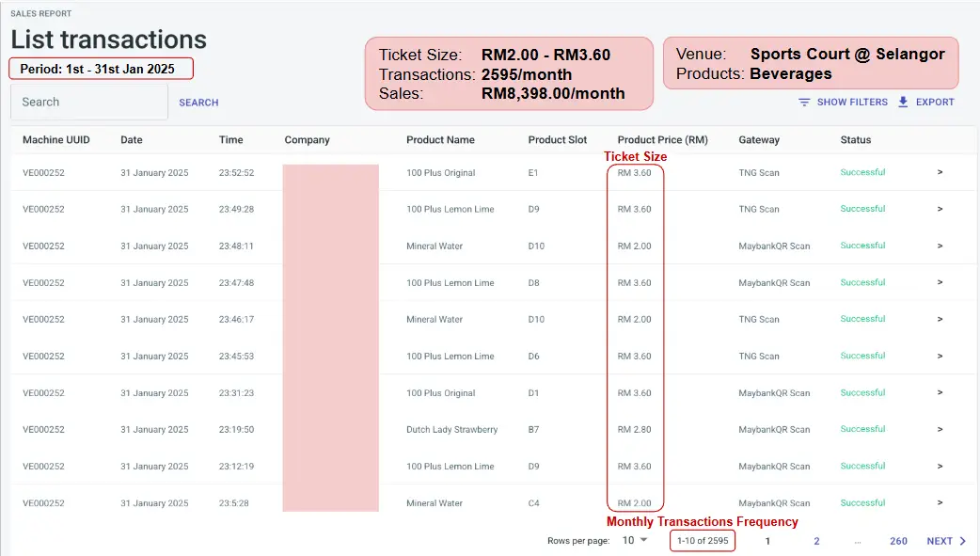Click the next page chevron icon
Image resolution: width=980 pixels, height=556 pixels.
click(962, 541)
